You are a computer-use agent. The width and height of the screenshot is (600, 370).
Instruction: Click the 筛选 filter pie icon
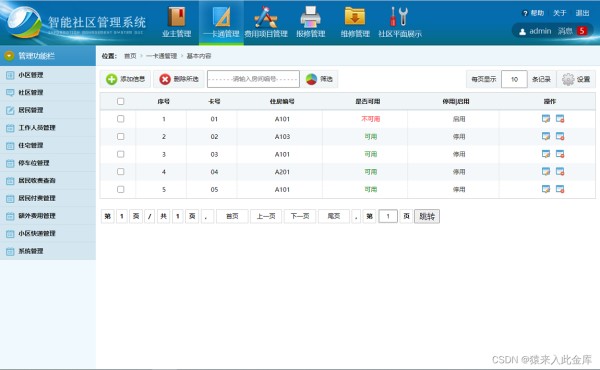pos(311,79)
